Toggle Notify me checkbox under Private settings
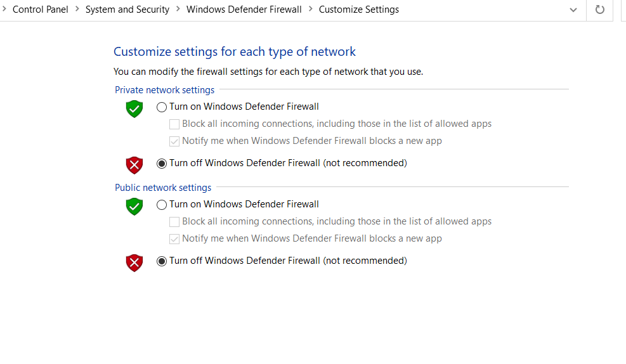This screenshot has width=626, height=364. coord(174,141)
